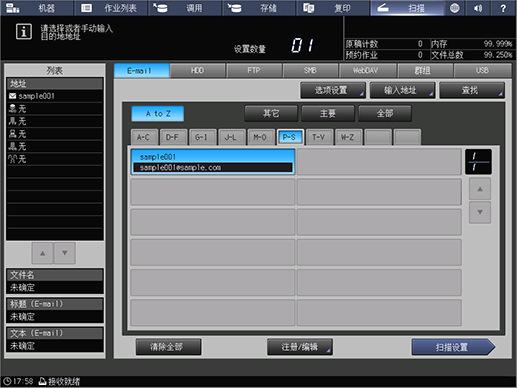Page up in the address grid
The image size is (517, 388).
click(x=480, y=189)
